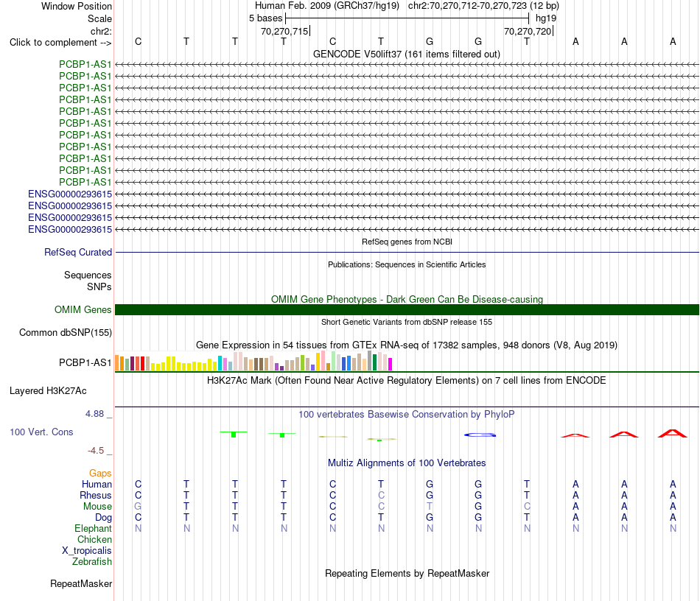Click the dark green OMIM Genes bar

coord(407,309)
